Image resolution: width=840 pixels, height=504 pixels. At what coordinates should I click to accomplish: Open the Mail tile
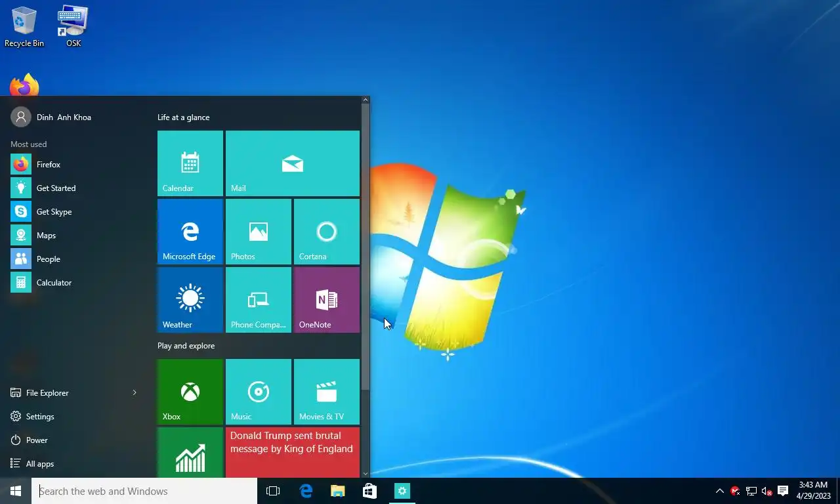pyautogui.click(x=293, y=163)
